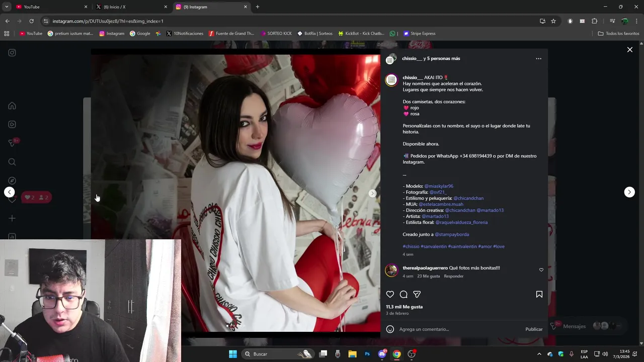Open the @miaskylar96 model profile link

439,186
